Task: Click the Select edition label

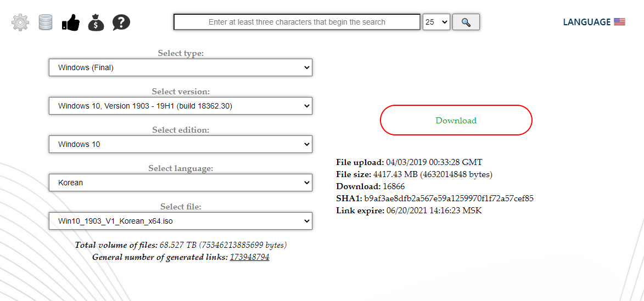Action: click(x=181, y=130)
